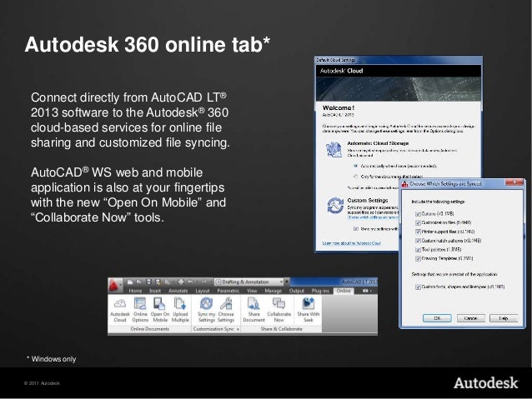532x399 pixels.
Task: Uncheck the Options checkbox
Action: [418, 214]
